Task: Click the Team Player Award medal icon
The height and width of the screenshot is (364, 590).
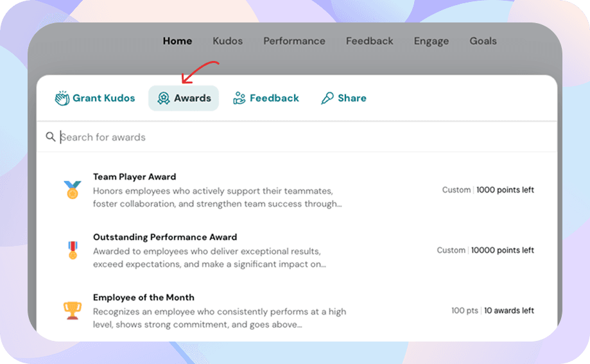Action: click(73, 190)
